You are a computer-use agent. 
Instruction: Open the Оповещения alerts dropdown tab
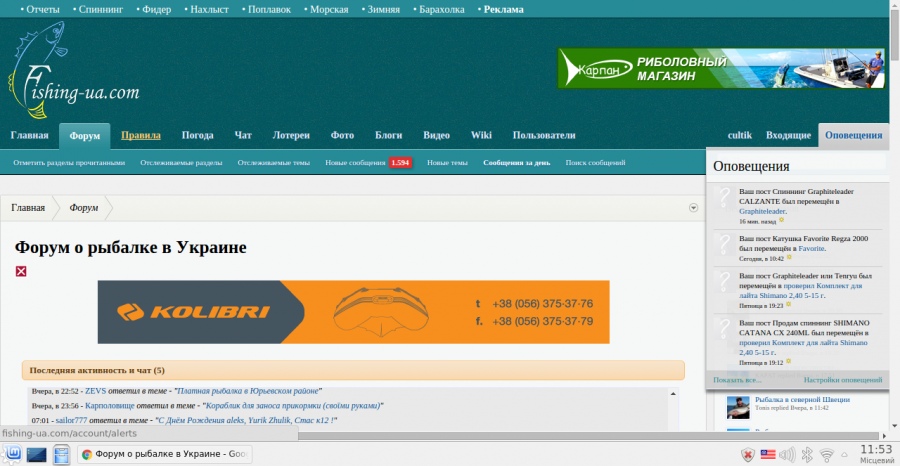[x=853, y=136]
